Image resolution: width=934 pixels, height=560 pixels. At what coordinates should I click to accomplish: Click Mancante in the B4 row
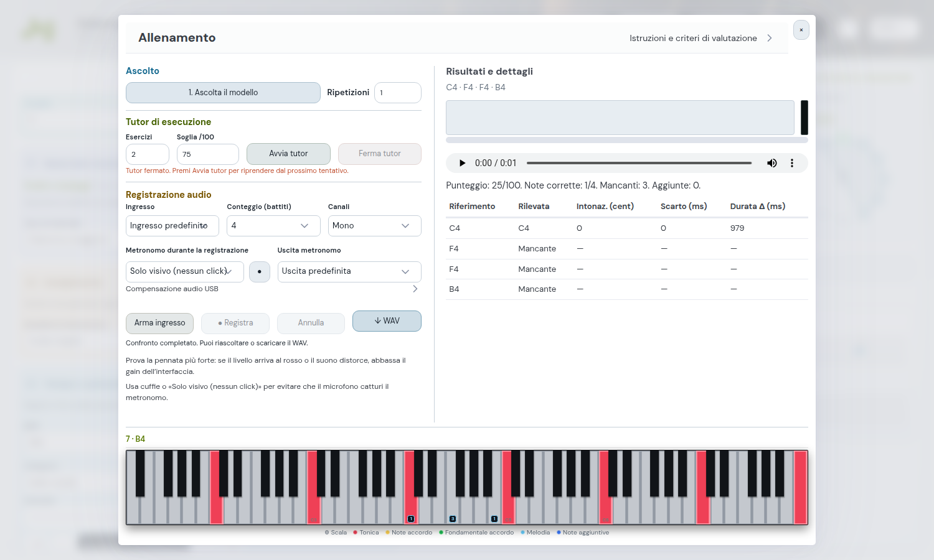point(537,289)
